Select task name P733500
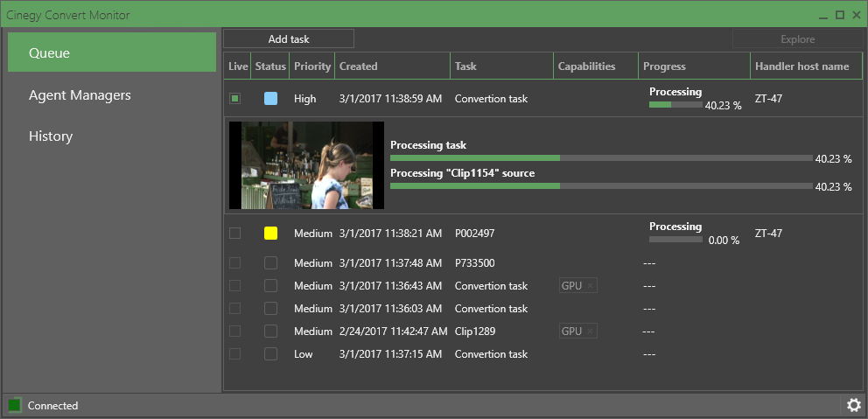The image size is (868, 419). [x=474, y=263]
